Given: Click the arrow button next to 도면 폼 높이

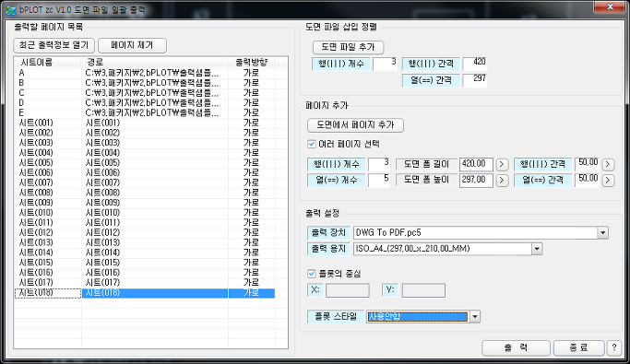Looking at the screenshot, I should (x=502, y=181).
